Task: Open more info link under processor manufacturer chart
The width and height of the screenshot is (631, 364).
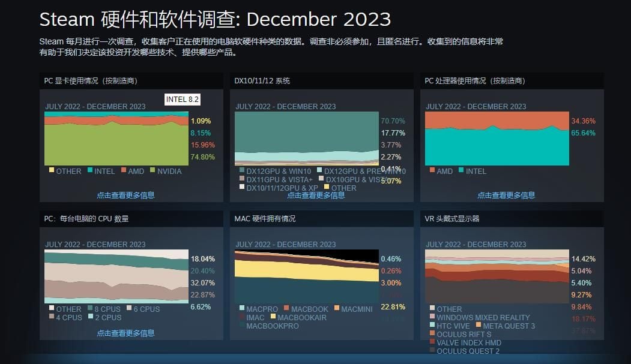Action: (x=506, y=195)
